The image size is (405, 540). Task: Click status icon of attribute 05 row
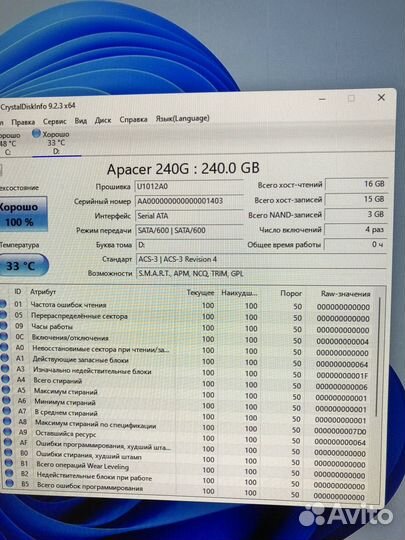[x=3, y=315]
